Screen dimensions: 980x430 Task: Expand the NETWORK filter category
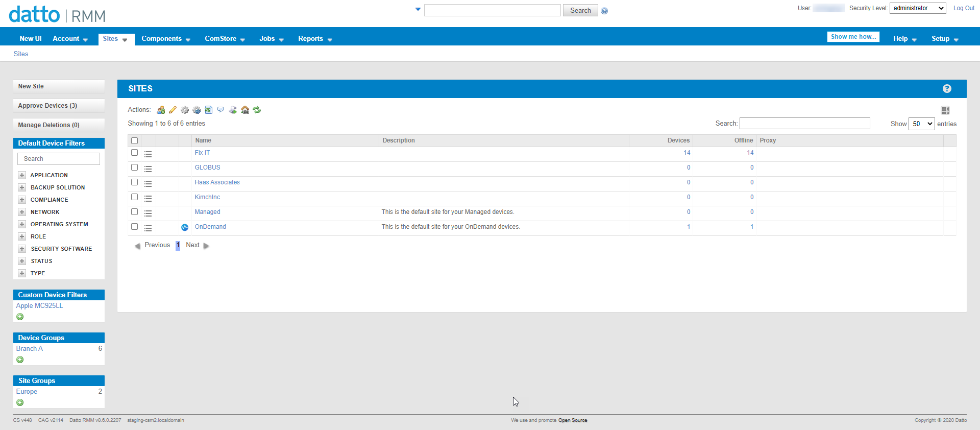[x=22, y=212]
